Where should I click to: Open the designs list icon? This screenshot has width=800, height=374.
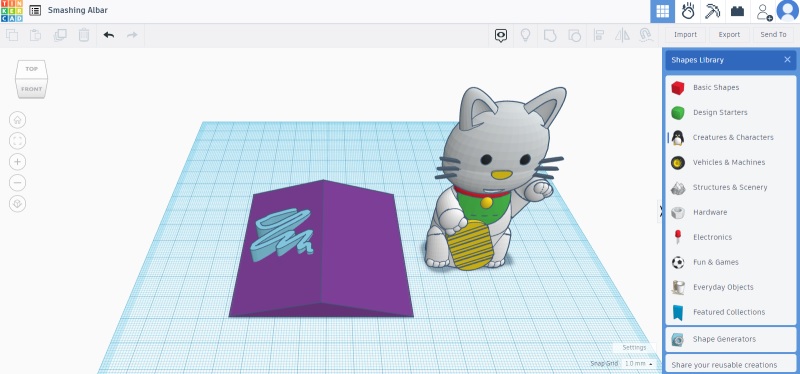coord(35,10)
